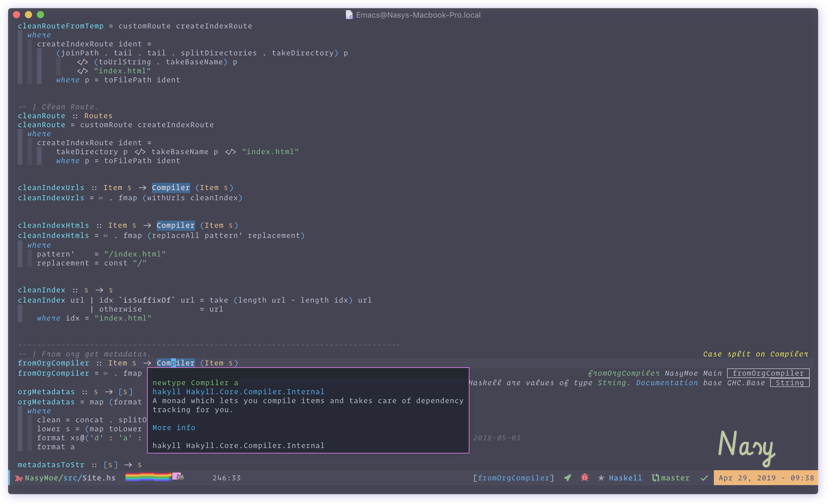Click the Haskell major mode label
Image resolution: width=828 pixels, height=504 pixels.
pyautogui.click(x=625, y=477)
